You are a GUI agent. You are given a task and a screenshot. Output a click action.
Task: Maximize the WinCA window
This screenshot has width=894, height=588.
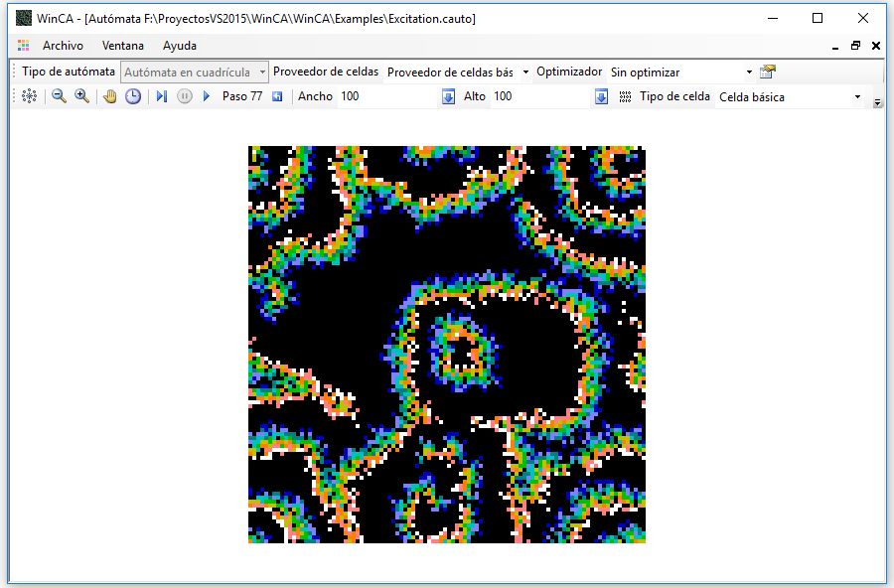coord(818,18)
